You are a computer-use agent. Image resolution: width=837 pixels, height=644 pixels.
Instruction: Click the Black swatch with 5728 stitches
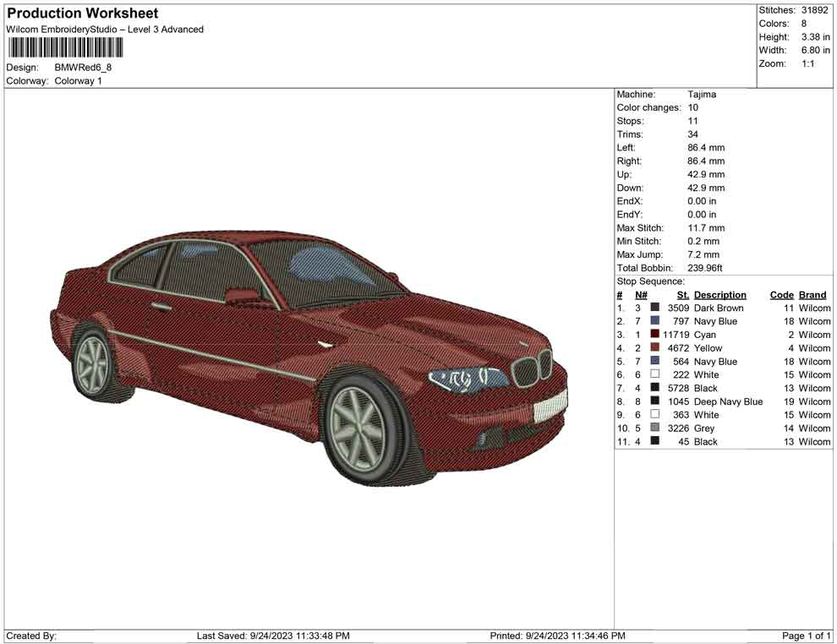[654, 387]
